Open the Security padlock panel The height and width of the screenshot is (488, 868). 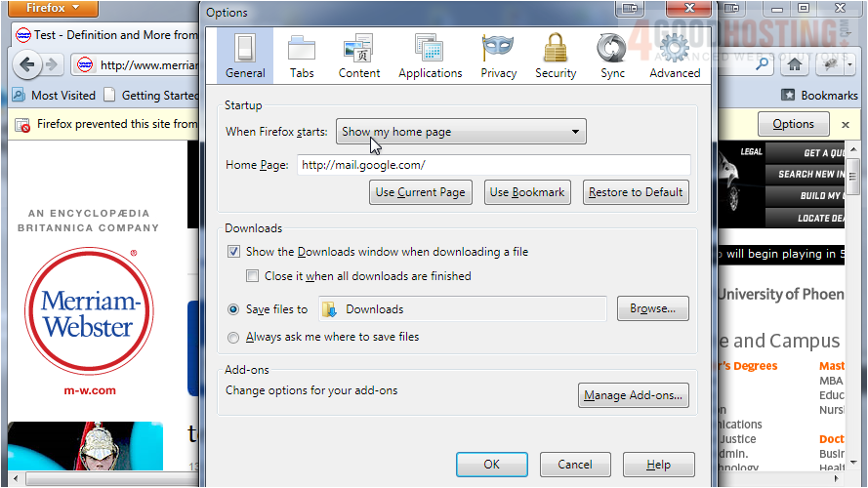556,56
